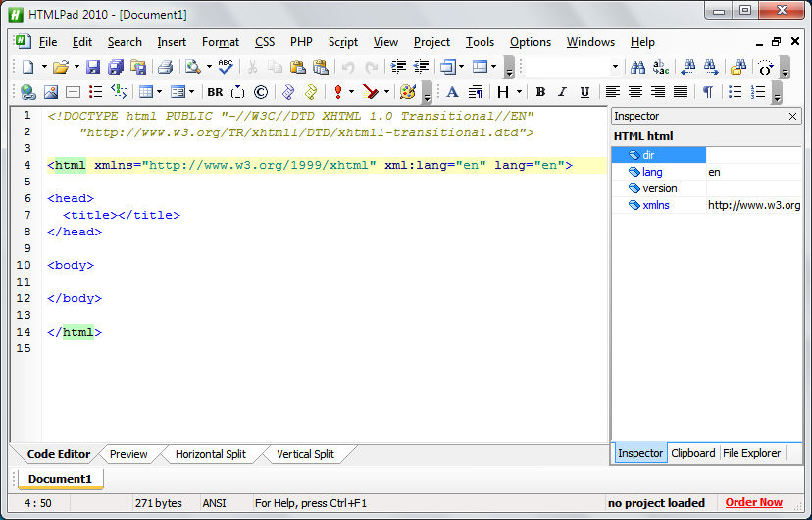Viewport: 812px width, 520px height.
Task: Toggle italic formatting
Action: (562, 92)
